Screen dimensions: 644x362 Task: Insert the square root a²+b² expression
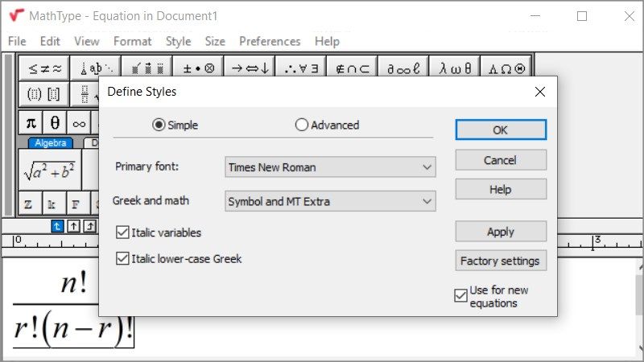tap(50, 171)
